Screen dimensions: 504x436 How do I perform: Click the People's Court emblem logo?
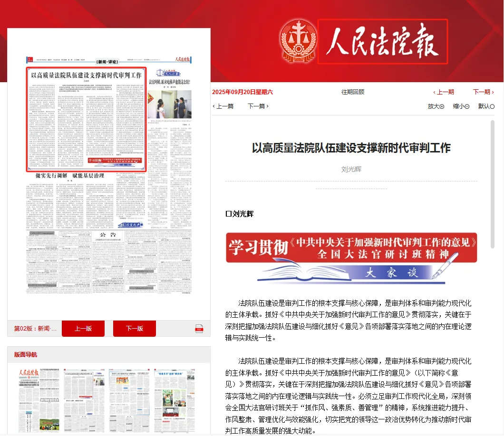pyautogui.click(x=298, y=41)
